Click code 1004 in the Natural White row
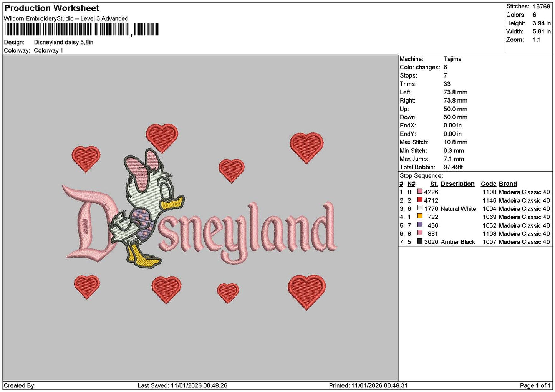Image resolution: width=555 pixels, height=392 pixels. 490,209
